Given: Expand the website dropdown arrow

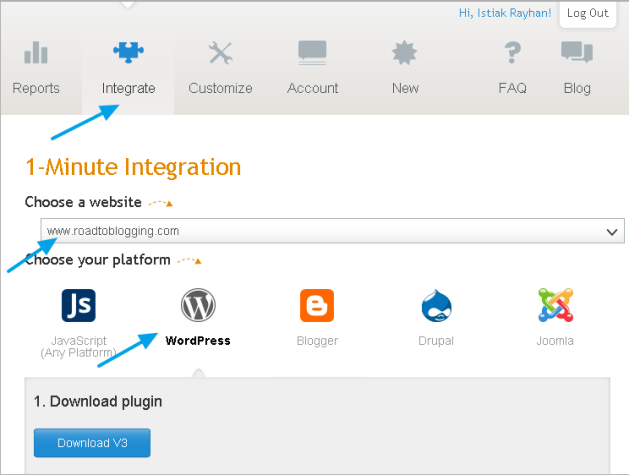Looking at the screenshot, I should coord(612,232).
